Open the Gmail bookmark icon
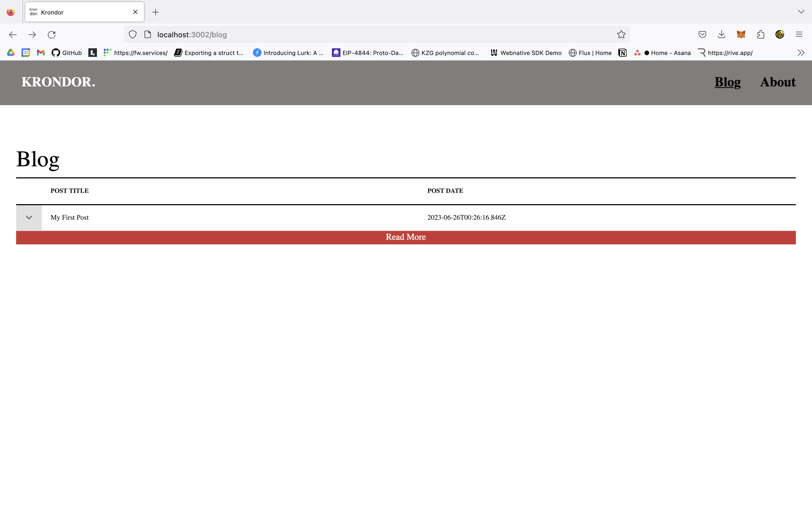The height and width of the screenshot is (507, 812). tap(41, 53)
